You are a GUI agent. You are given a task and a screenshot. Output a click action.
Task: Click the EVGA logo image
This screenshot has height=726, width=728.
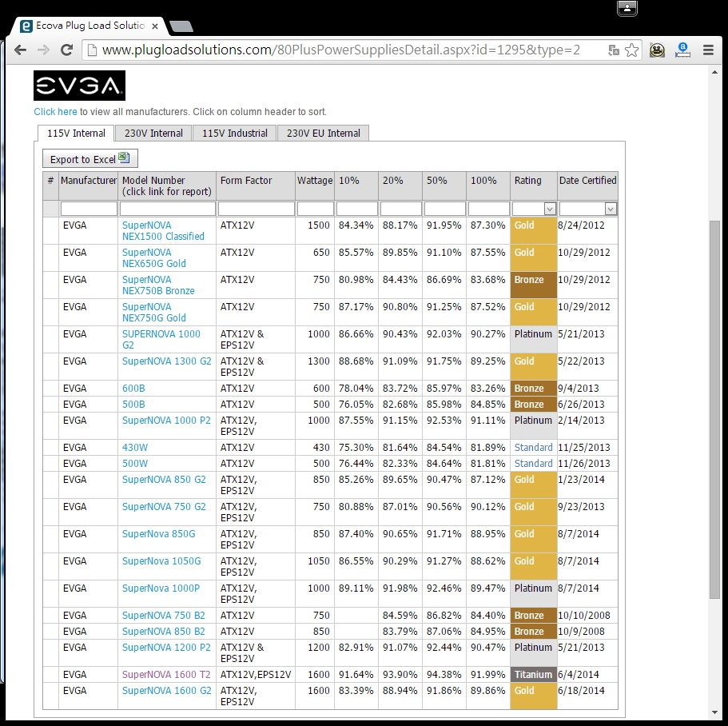point(79,86)
